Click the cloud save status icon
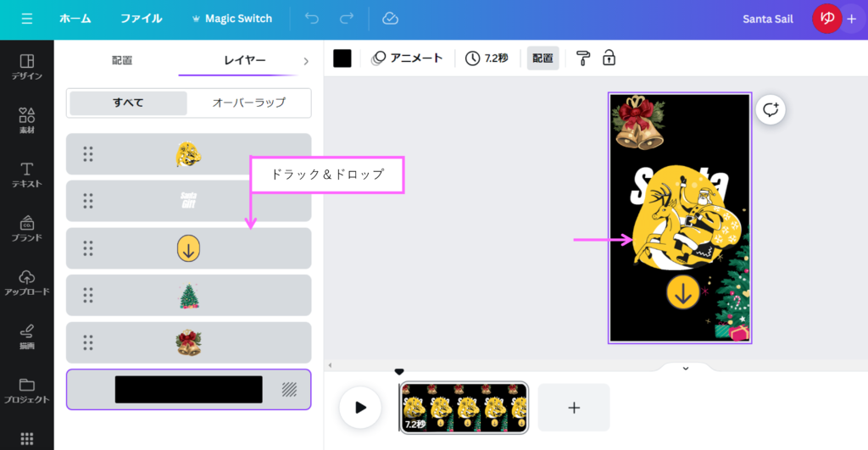This screenshot has height=450, width=868. 390,19
